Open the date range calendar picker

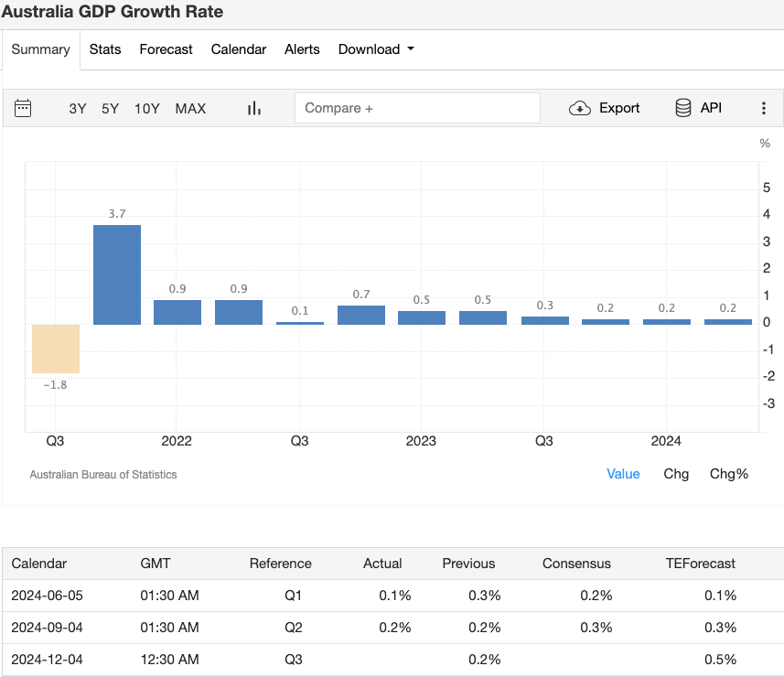(x=22, y=107)
